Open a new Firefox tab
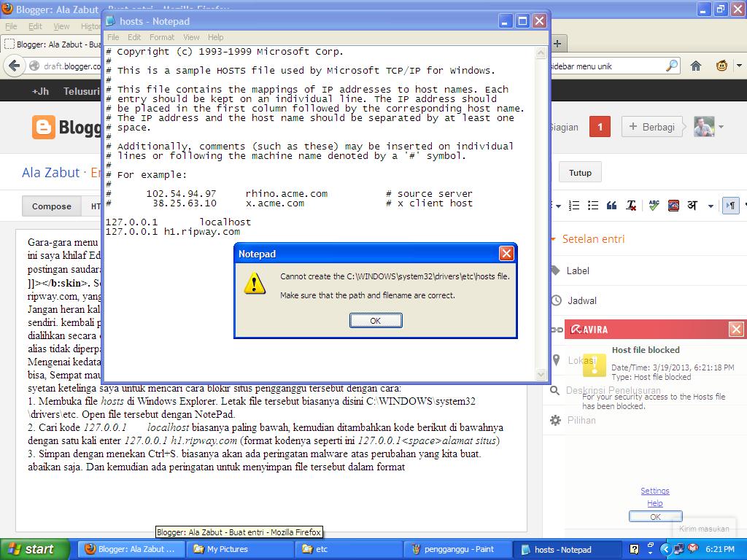This screenshot has width=747, height=560. (x=557, y=44)
